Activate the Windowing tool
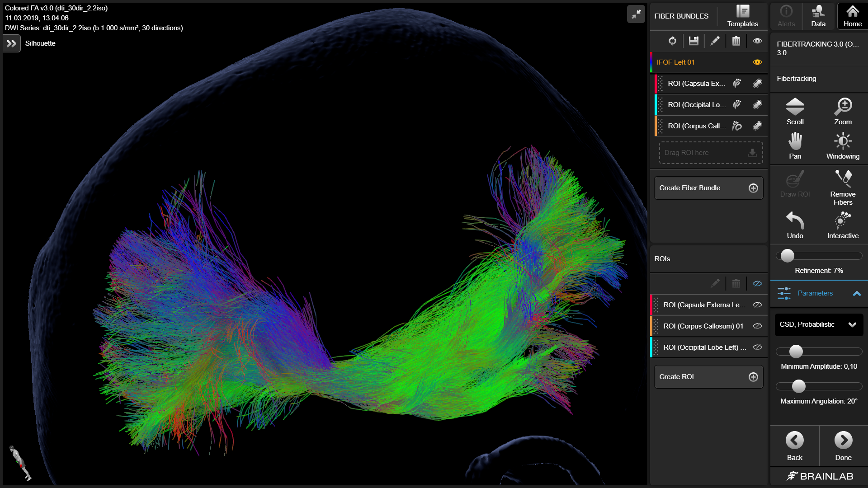This screenshot has height=488, width=868. click(x=843, y=145)
